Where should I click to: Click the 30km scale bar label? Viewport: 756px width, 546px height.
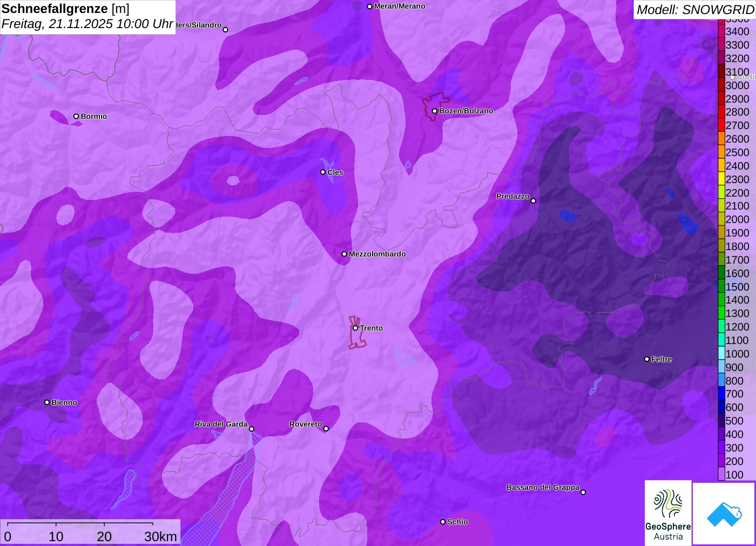pyautogui.click(x=160, y=536)
